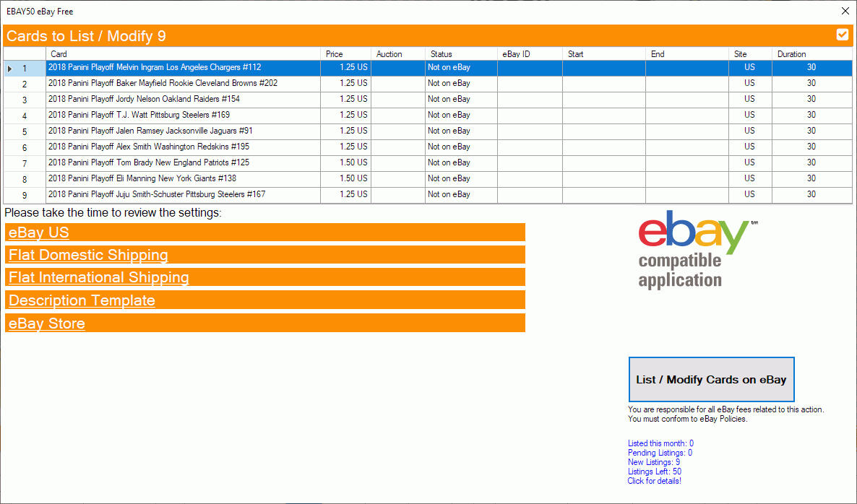Select the Tom Brady New England Patriots #125 card
857x504 pixels.
coord(183,162)
